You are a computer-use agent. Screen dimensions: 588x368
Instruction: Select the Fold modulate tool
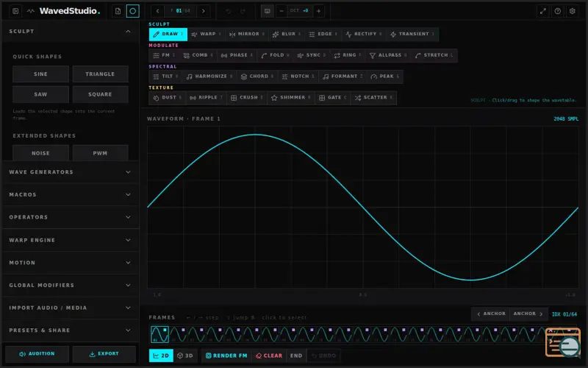pyautogui.click(x=275, y=55)
